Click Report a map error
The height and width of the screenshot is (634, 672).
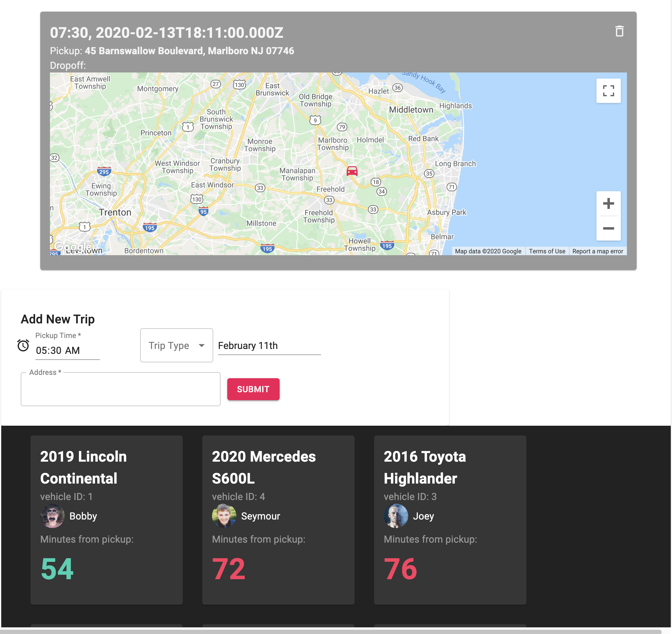coord(597,251)
